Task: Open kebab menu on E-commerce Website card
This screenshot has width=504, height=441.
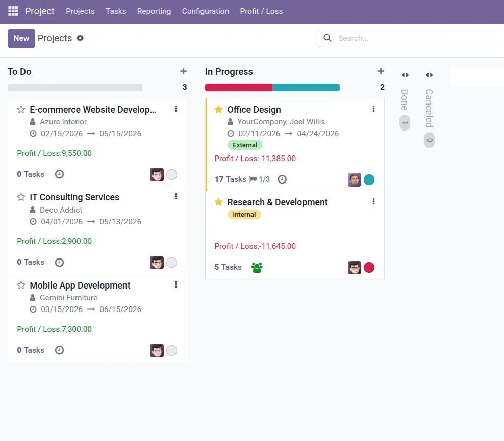Action: point(176,109)
